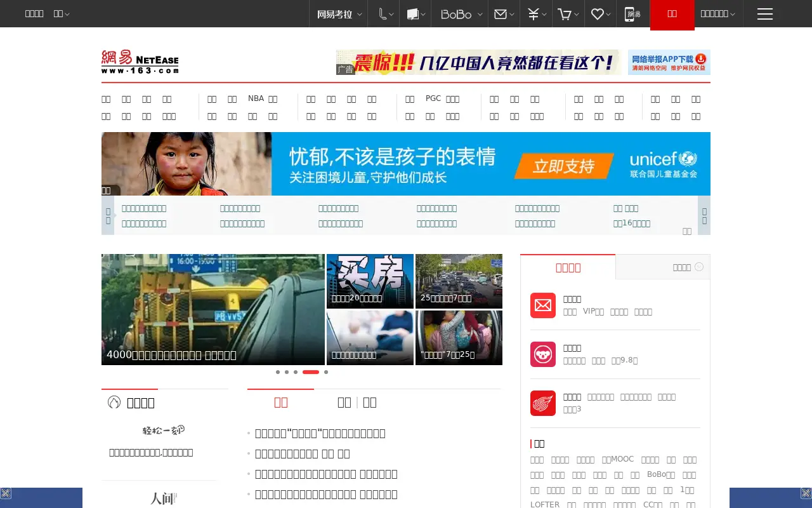This screenshot has height=508, width=812.
Task: Open the 震惊!!! ad banner
Action: 479,62
